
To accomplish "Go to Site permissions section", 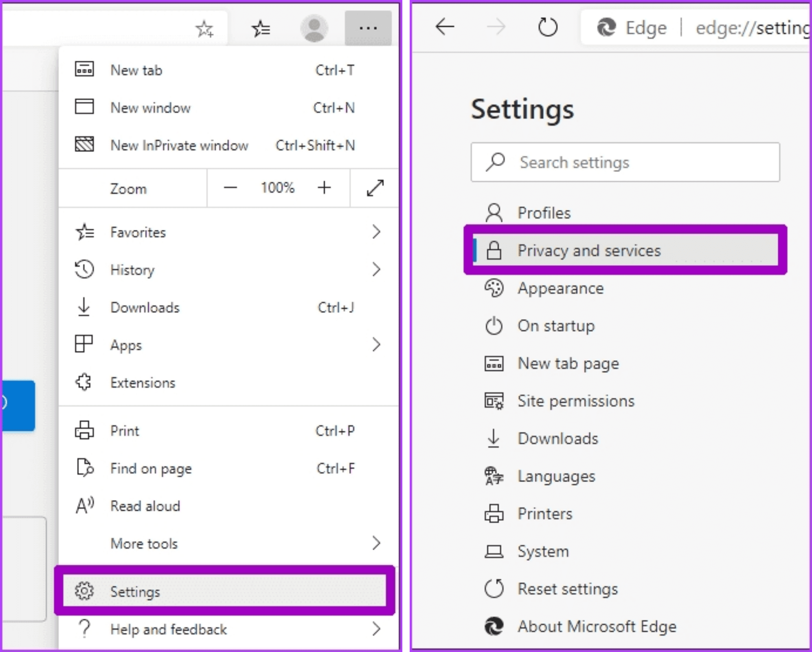I will click(x=575, y=401).
